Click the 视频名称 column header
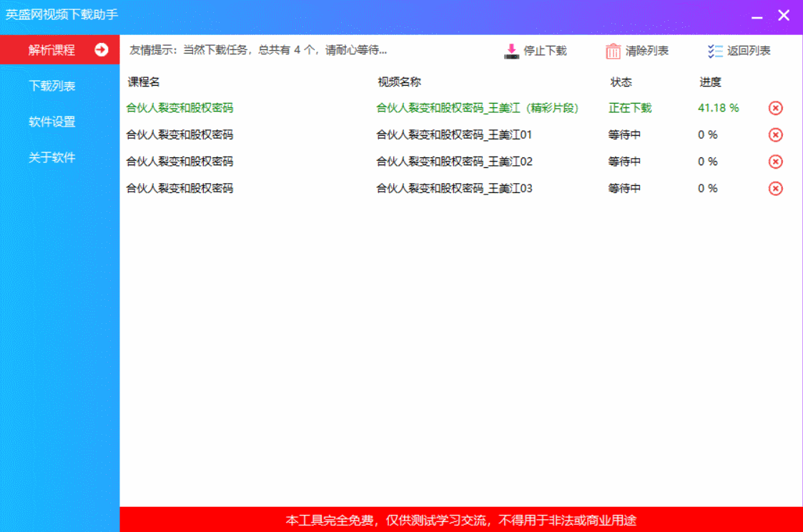 (399, 82)
